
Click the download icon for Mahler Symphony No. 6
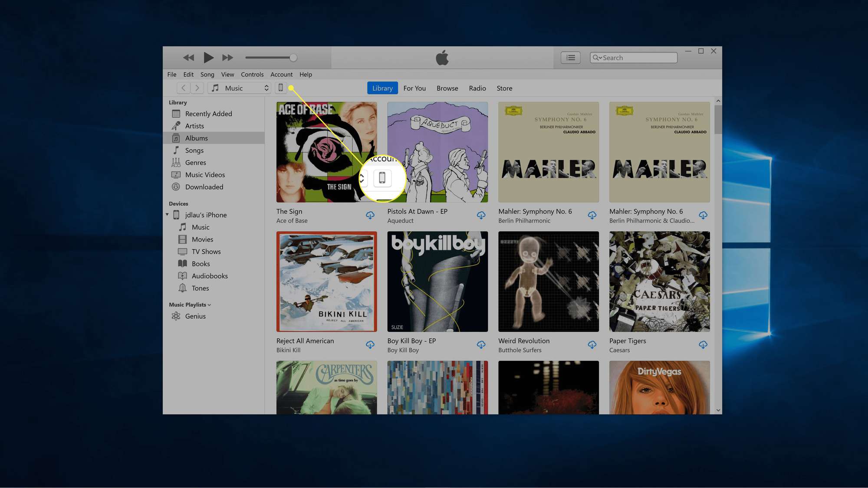click(x=592, y=215)
